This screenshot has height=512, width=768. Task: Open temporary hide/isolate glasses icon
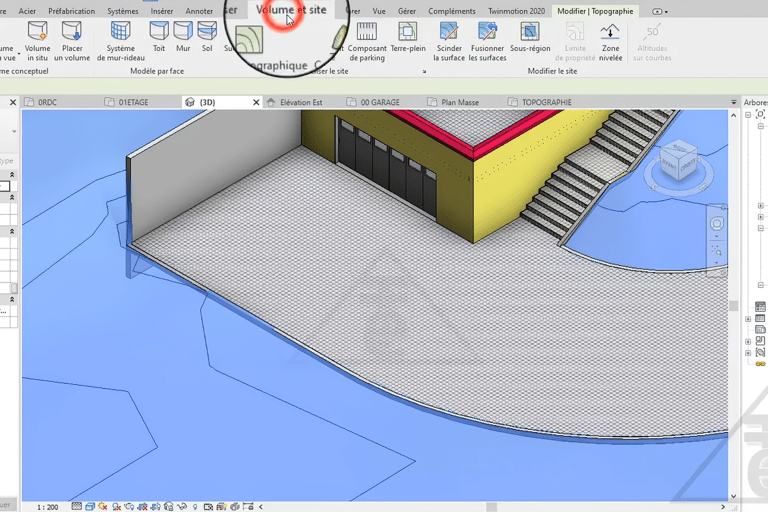(x=182, y=506)
